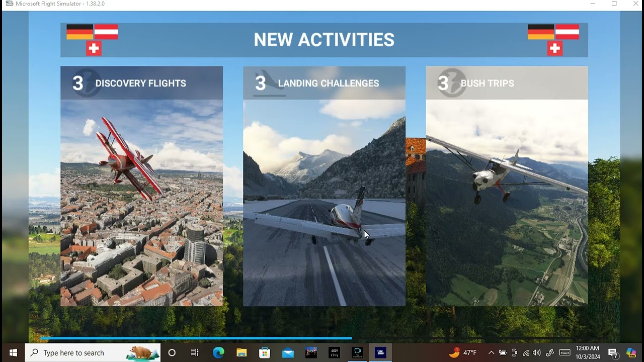This screenshot has height=362, width=644.
Task: Maximize the Flight Simulator window
Action: pos(614,4)
